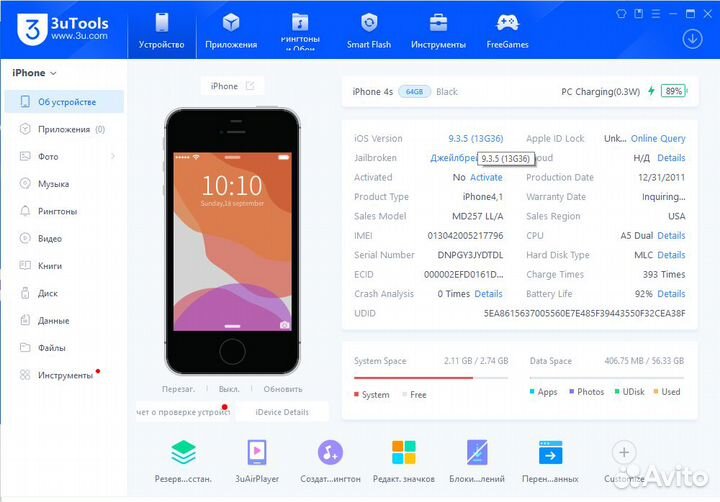Open Приложения (0) in the sidebar
The height and width of the screenshot is (502, 720).
tap(64, 129)
